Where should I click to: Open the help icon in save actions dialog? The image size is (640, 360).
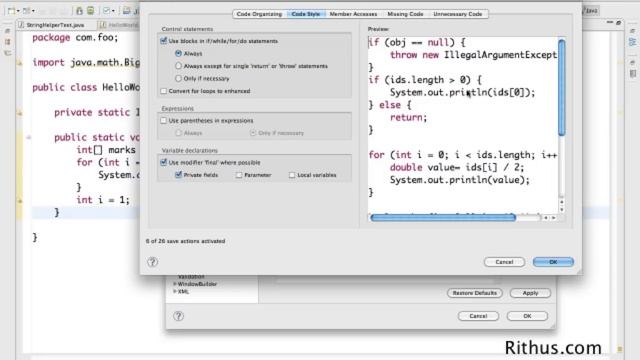click(x=152, y=262)
